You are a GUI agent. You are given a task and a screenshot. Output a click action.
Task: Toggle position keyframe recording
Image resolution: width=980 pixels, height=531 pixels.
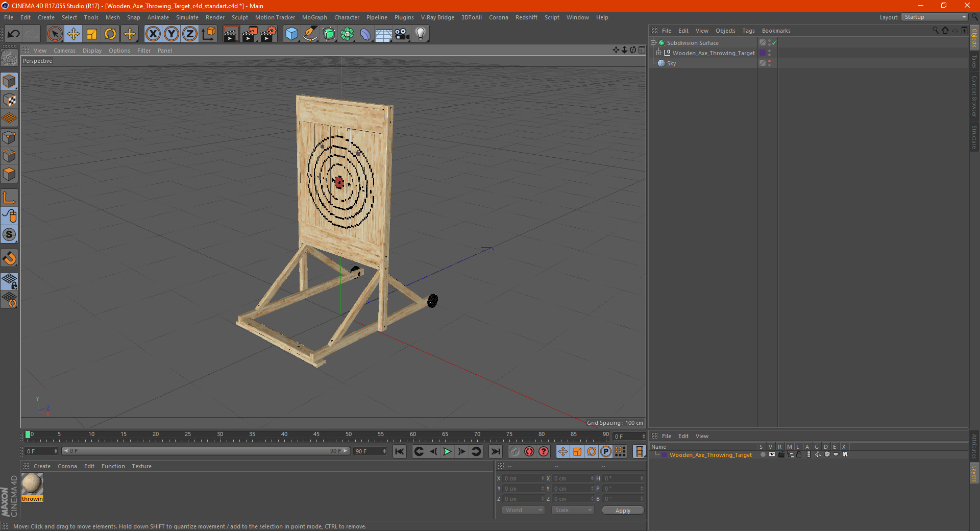pos(563,451)
